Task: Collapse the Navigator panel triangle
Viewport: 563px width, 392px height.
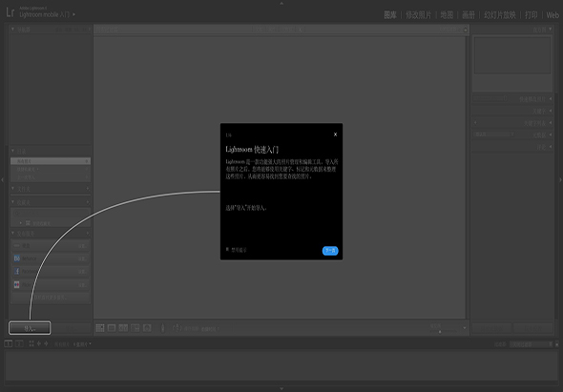Action: tap(12, 29)
